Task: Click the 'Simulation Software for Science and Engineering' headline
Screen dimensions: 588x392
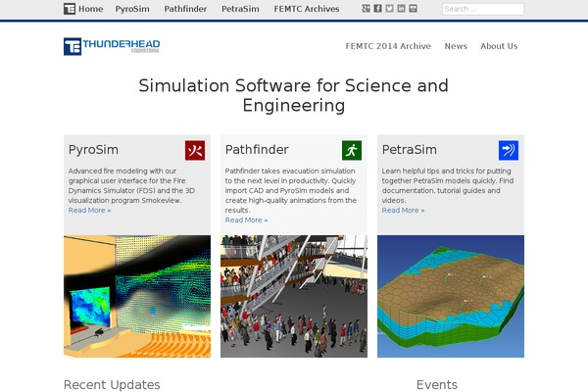Action: point(294,95)
